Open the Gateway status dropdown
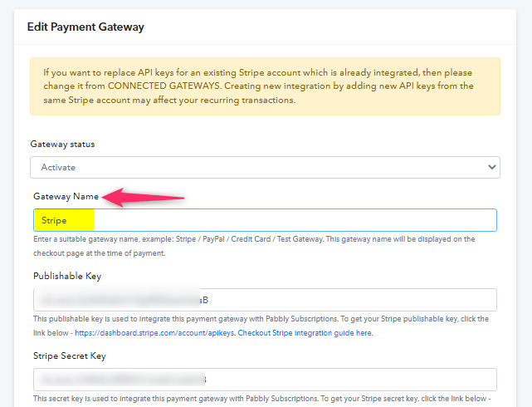Viewport: 532px width, 407px height. pyautogui.click(x=265, y=167)
